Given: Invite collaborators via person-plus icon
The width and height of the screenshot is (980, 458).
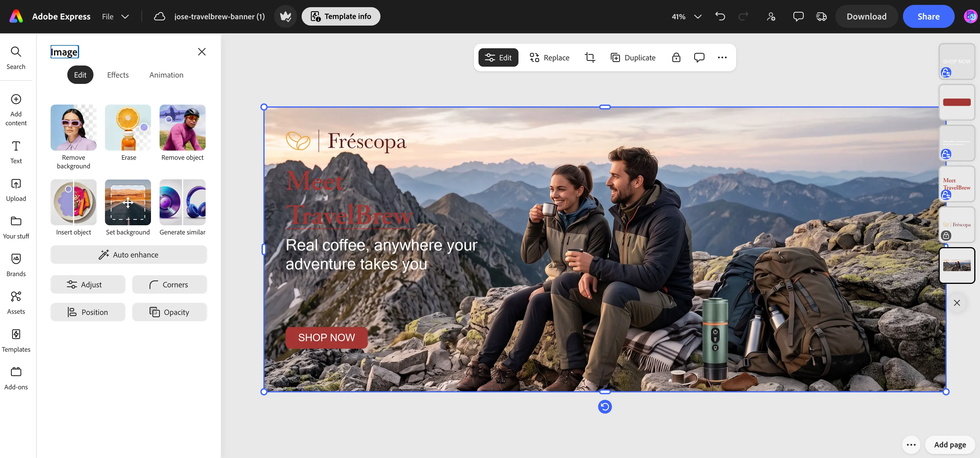Looking at the screenshot, I should pos(771,16).
